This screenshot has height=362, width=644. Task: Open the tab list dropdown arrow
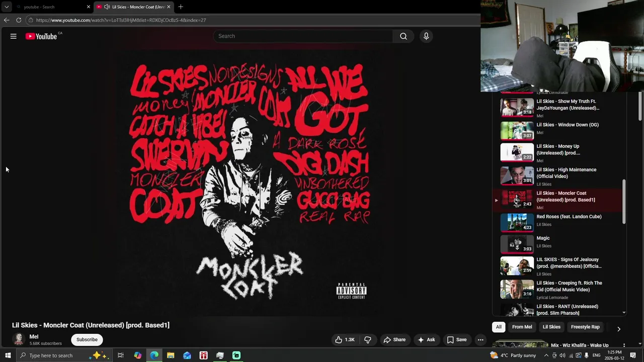pyautogui.click(x=7, y=7)
